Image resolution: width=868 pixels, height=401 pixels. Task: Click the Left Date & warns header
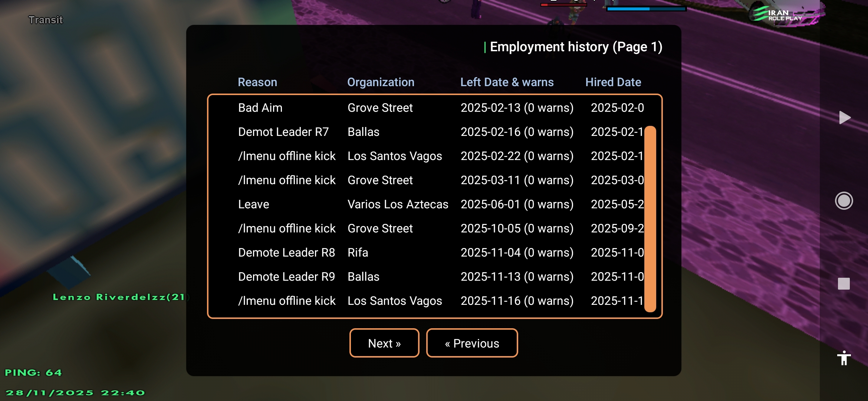[x=507, y=82]
